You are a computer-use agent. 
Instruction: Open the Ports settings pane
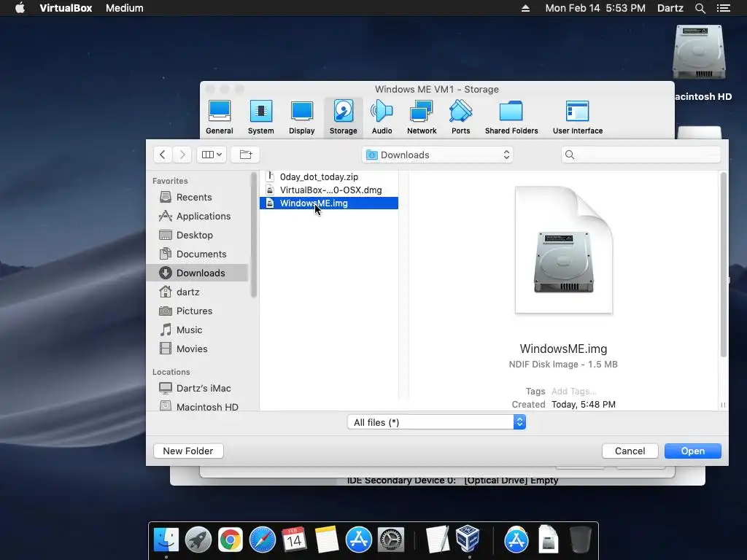461,117
